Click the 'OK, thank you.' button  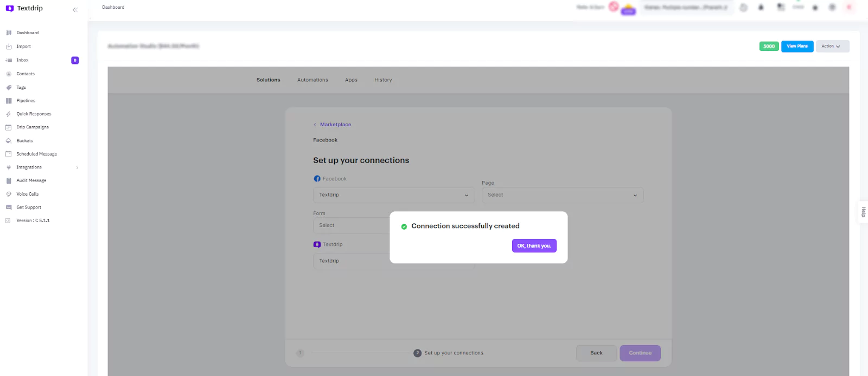[534, 246]
